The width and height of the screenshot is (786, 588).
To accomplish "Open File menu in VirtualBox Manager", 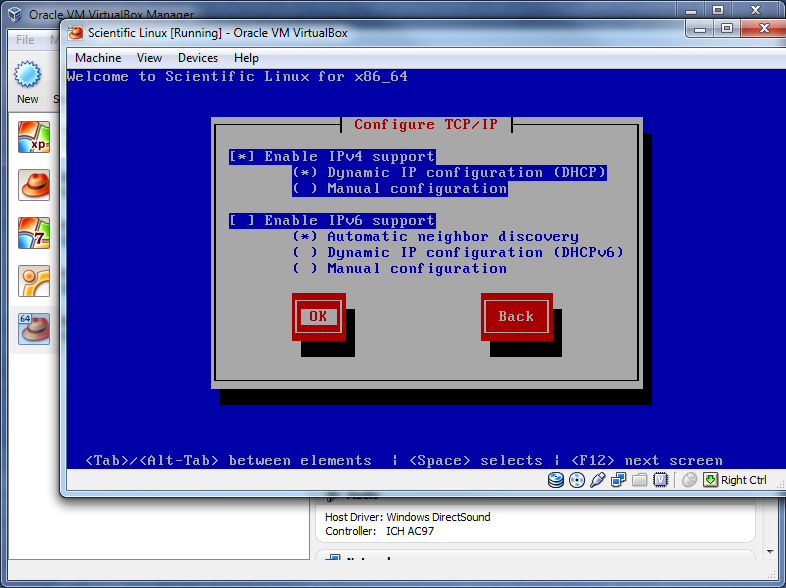I will pyautogui.click(x=25, y=40).
